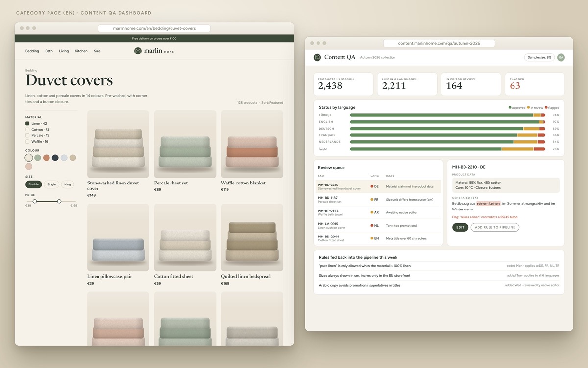588x368 pixels.
Task: Open the Kitchen menu item
Action: [x=81, y=51]
